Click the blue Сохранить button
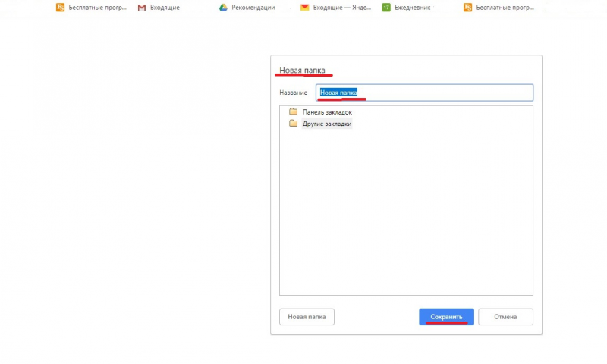Viewport: 607px width, 364px height. pyautogui.click(x=446, y=317)
